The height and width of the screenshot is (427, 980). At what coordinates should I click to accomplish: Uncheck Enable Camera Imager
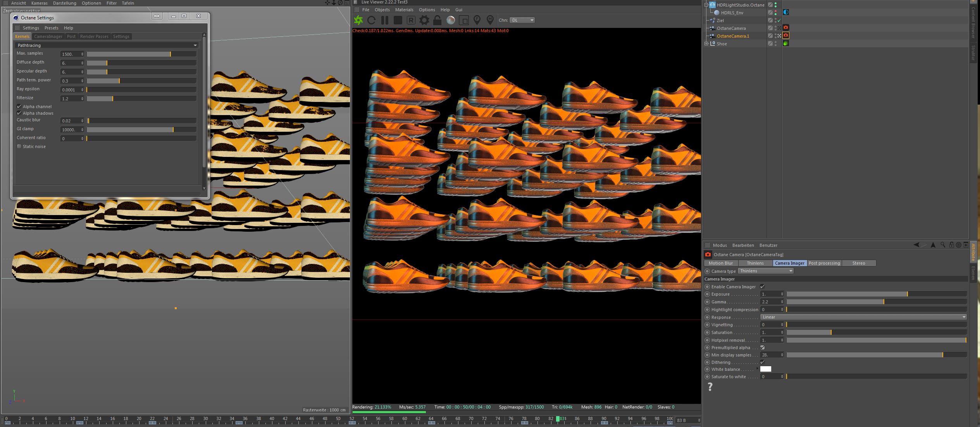[x=762, y=287]
